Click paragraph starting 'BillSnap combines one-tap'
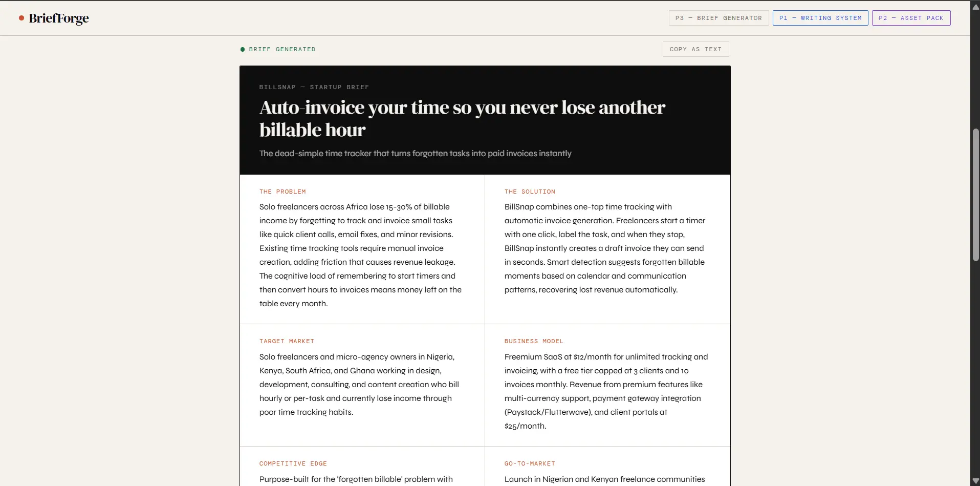Image resolution: width=980 pixels, height=486 pixels. tap(605, 248)
